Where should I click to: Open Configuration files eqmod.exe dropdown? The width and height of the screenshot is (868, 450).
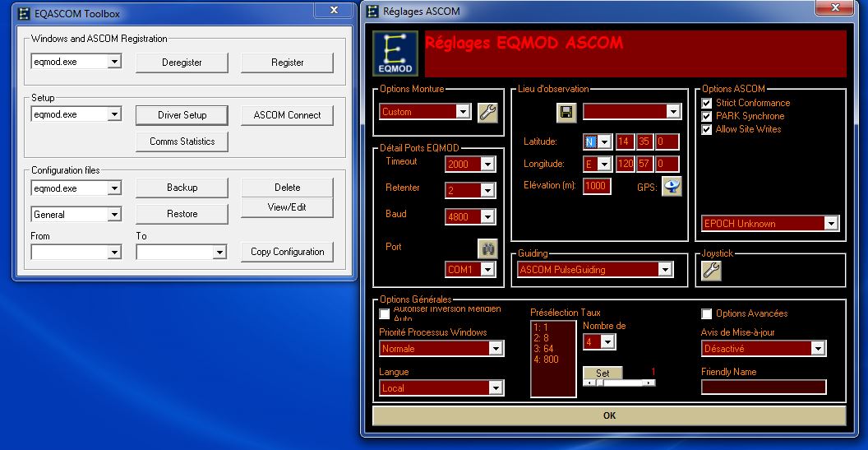[114, 188]
